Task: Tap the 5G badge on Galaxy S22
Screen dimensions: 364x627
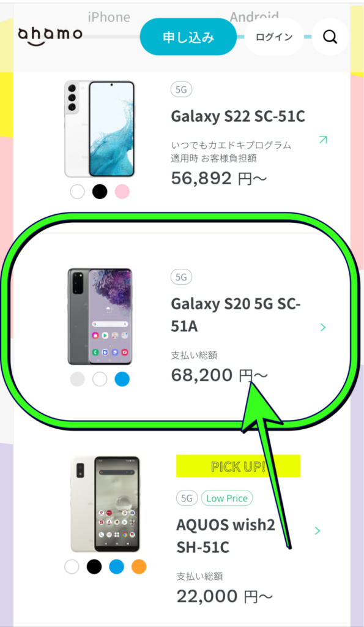Action: point(182,89)
